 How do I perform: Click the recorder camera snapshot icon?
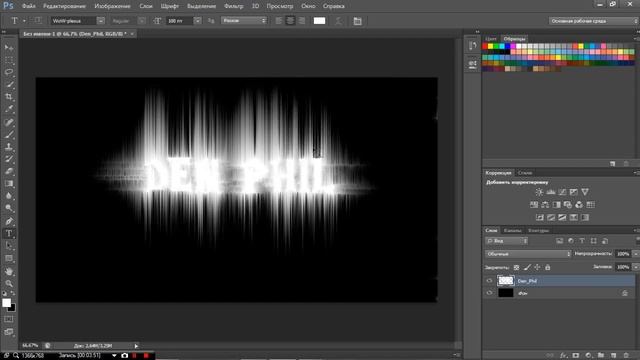point(124,356)
